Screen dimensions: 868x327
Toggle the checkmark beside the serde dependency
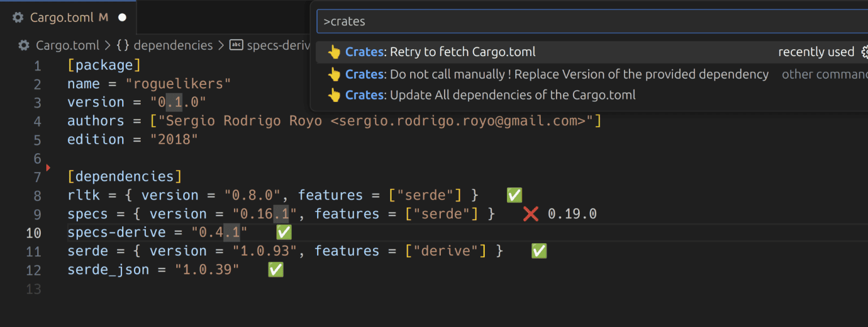(538, 251)
